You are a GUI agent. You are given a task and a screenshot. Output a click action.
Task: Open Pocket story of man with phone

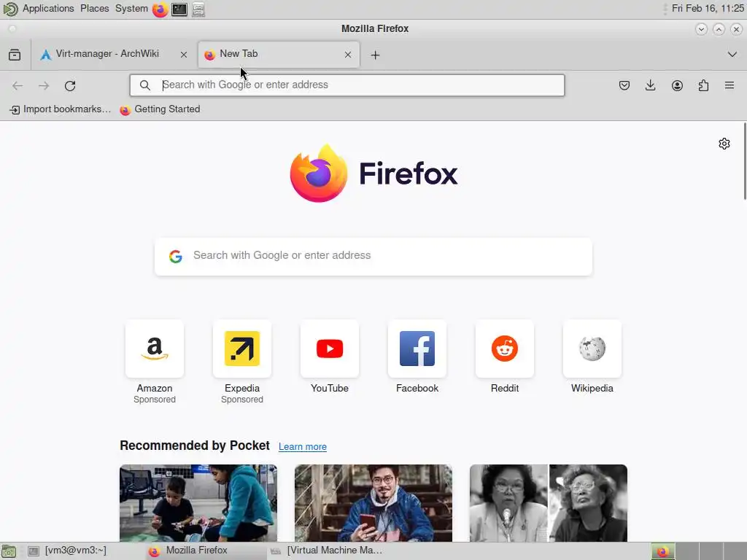pyautogui.click(x=373, y=503)
